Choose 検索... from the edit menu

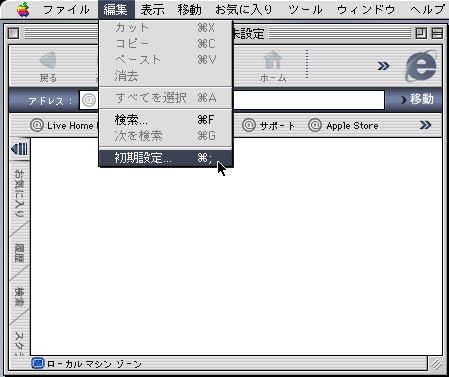click(x=166, y=120)
